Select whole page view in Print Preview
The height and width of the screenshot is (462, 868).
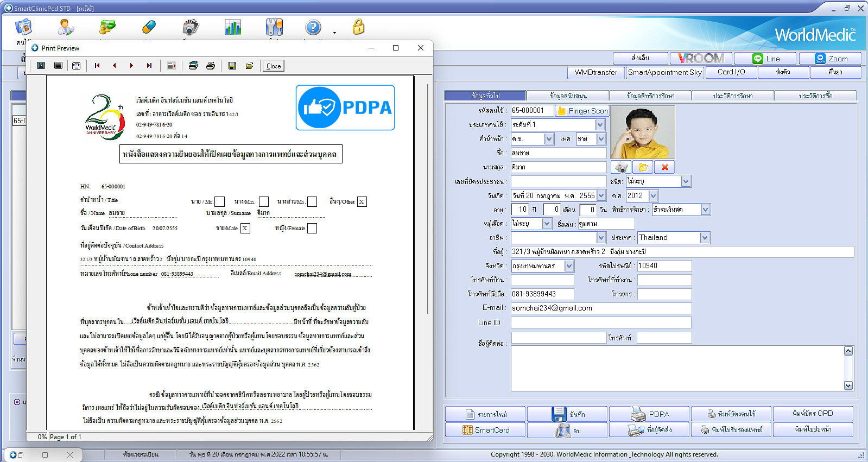[41, 66]
